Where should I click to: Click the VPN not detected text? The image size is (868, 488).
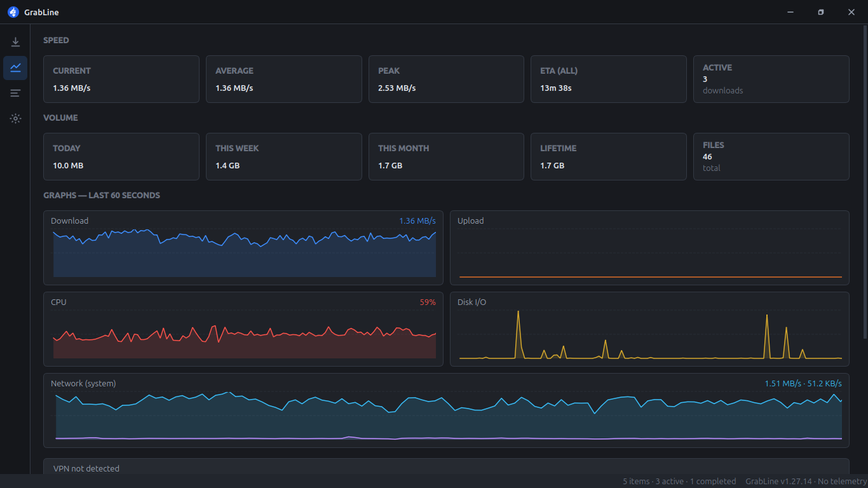[x=86, y=468]
